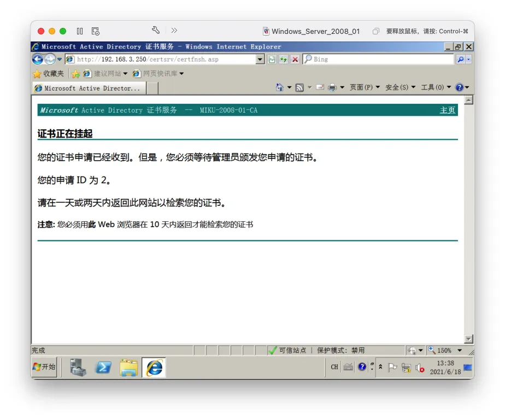Click the RSS feeds icon
The height and width of the screenshot is (420, 505).
(x=300, y=87)
